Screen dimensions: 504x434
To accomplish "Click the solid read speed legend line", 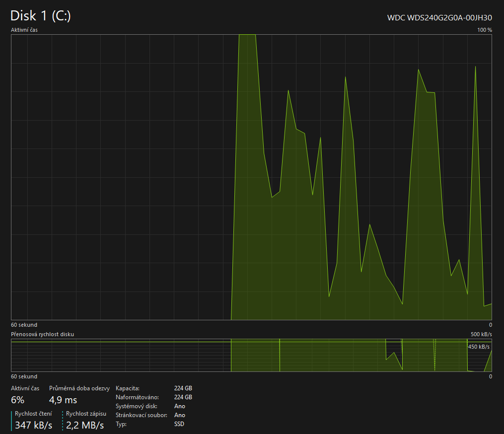I will (12, 420).
